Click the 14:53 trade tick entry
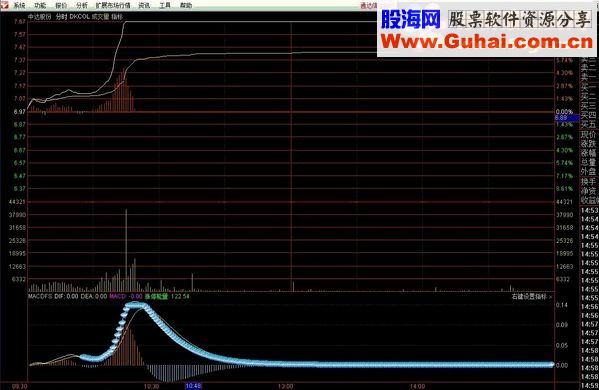Screen dimensions: 599x390 589,210
